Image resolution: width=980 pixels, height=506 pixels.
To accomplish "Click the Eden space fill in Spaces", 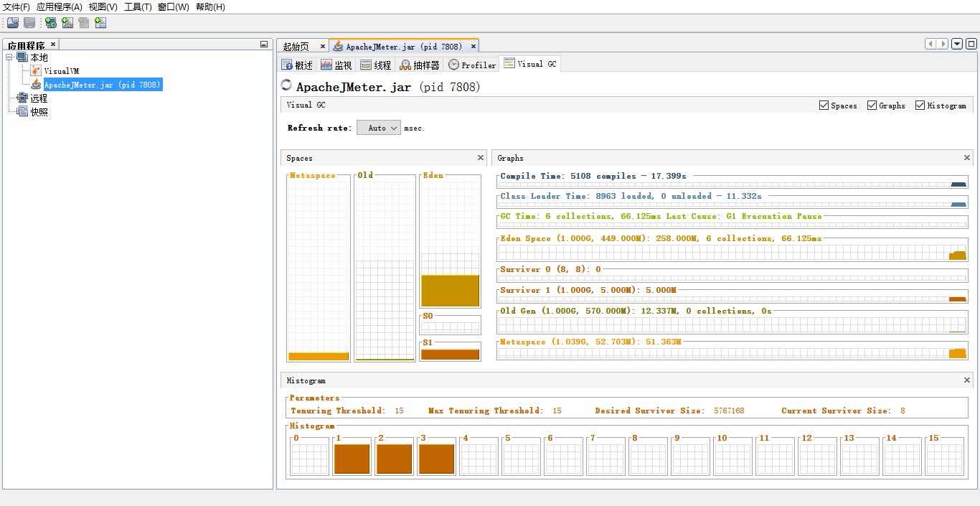I will (450, 291).
